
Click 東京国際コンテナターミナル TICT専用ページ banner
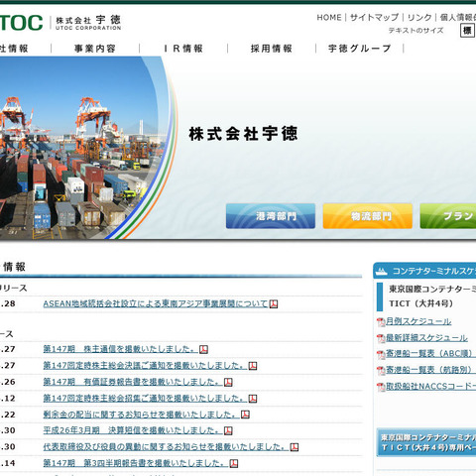(426, 442)
